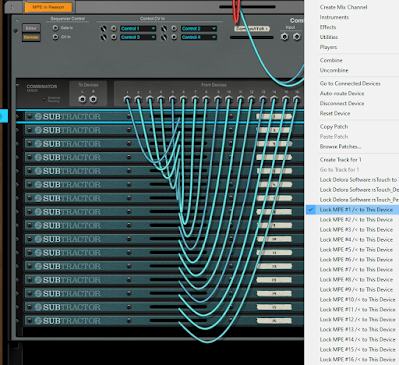This screenshot has height=365, width=399.
Task: Click the last Subtractor name tape label
Action: (x=274, y=321)
